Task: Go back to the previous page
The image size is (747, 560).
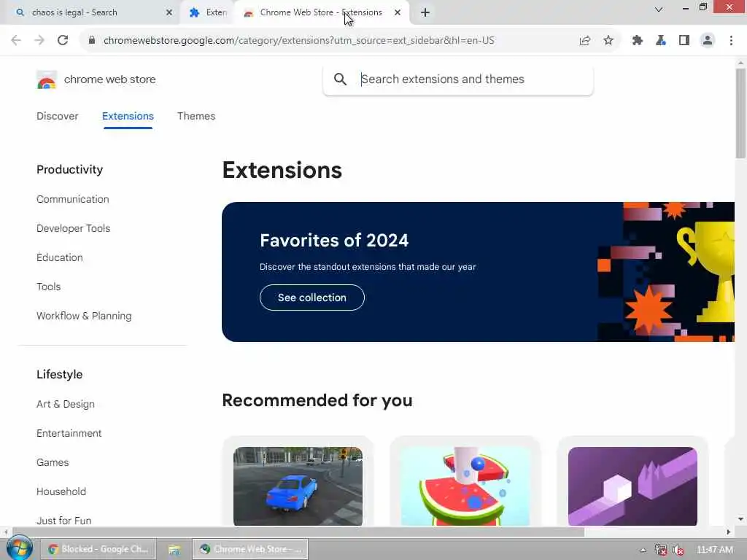Action: [16, 41]
